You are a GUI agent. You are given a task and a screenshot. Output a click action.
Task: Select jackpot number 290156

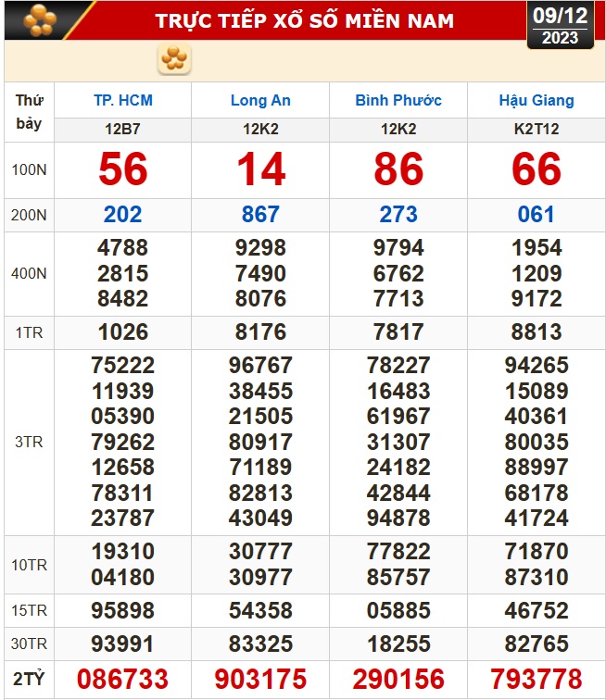pos(398,679)
